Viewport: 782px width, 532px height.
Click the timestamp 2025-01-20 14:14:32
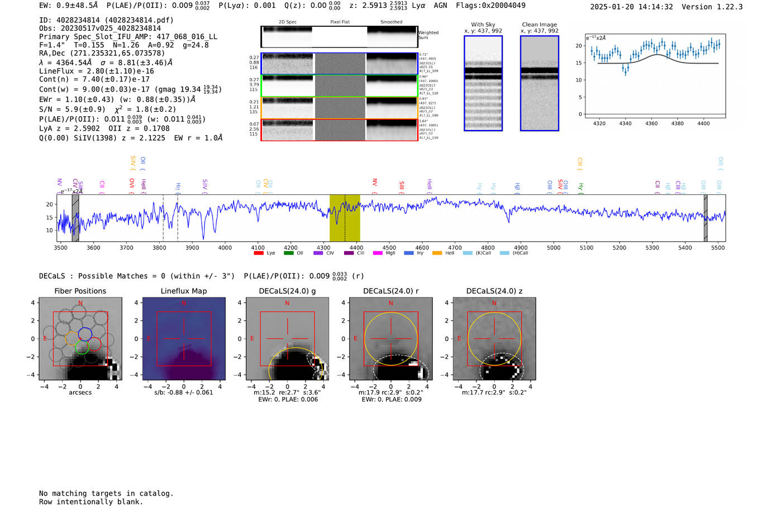coord(631,7)
